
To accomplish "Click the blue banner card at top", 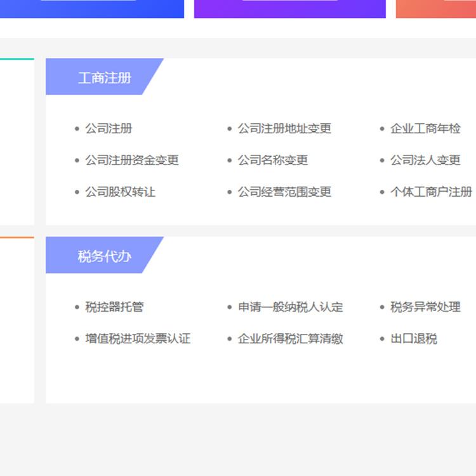I will [92, 8].
